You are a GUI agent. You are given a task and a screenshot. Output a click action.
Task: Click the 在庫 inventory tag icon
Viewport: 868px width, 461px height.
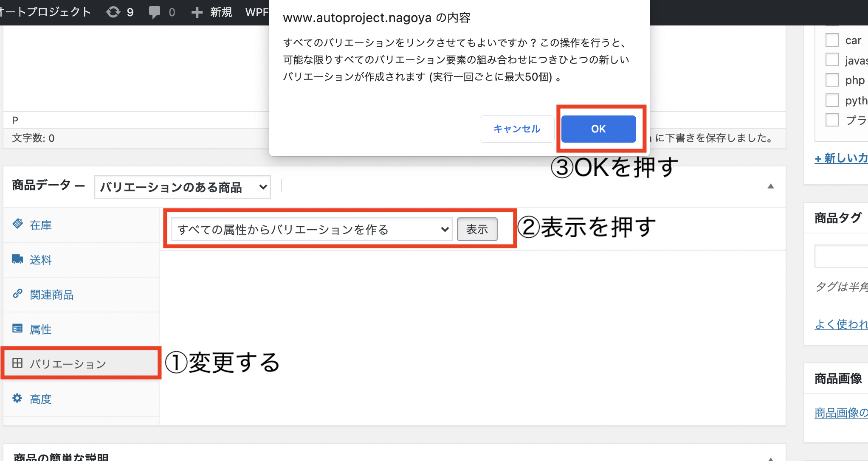[17, 224]
